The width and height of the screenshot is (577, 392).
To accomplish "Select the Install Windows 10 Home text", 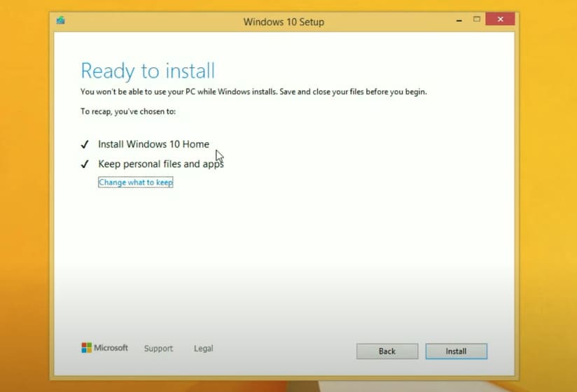I will pyautogui.click(x=153, y=144).
